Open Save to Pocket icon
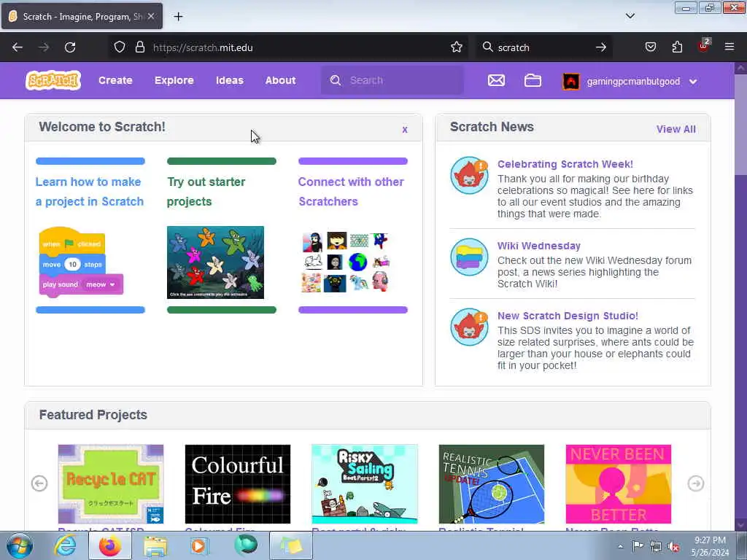 [650, 47]
